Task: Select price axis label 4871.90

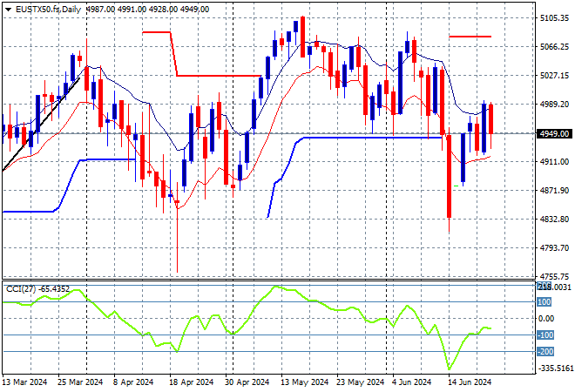Action: pyautogui.click(x=554, y=190)
